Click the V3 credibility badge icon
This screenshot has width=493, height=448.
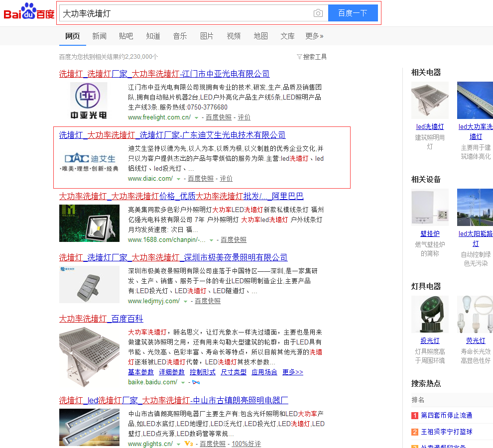[x=188, y=444]
